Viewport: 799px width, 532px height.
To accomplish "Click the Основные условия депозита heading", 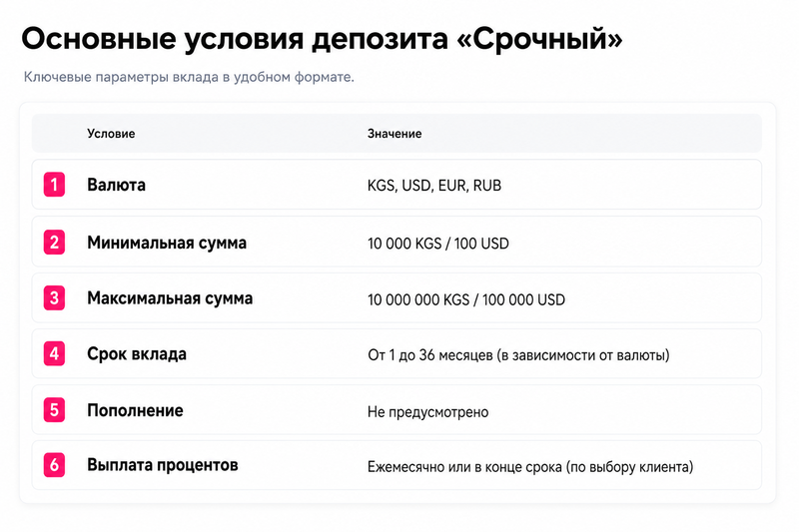I will click(322, 39).
